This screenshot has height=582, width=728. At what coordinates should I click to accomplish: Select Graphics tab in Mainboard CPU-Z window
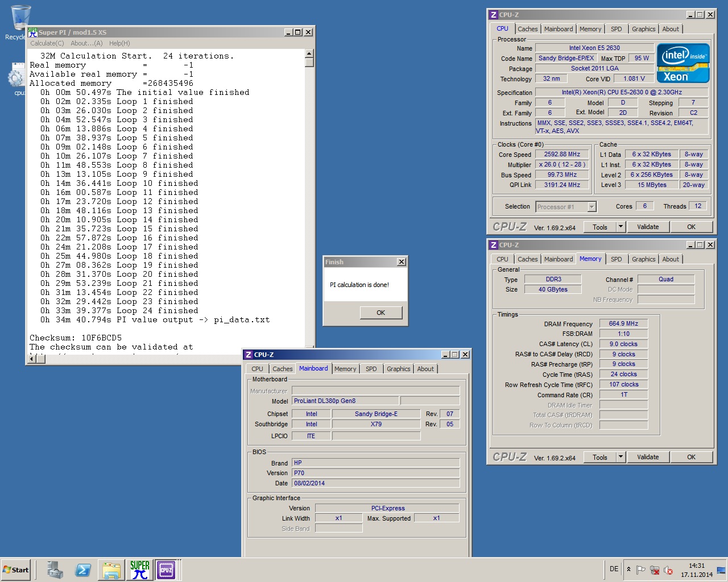(x=398, y=369)
